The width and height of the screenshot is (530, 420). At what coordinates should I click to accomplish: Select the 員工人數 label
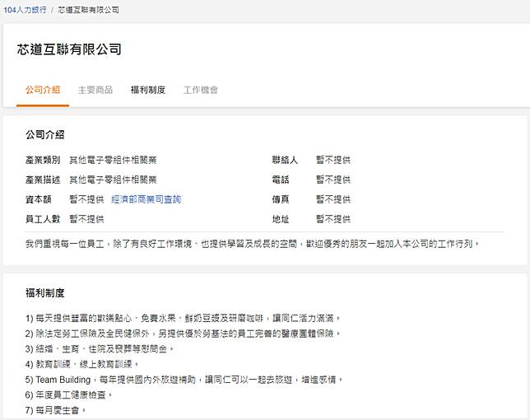[43, 219]
